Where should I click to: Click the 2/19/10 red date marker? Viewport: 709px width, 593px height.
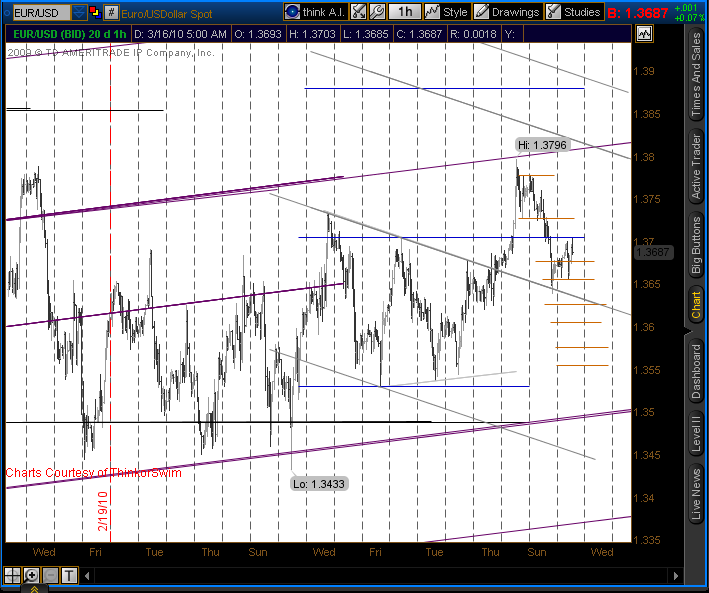(103, 511)
